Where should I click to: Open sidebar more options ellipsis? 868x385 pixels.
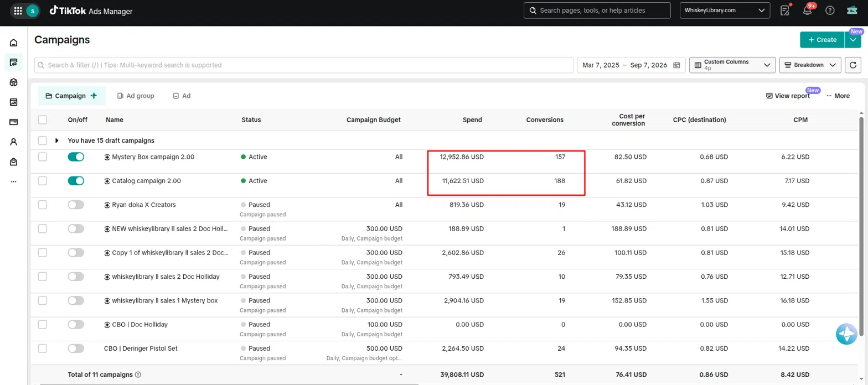[x=14, y=181]
